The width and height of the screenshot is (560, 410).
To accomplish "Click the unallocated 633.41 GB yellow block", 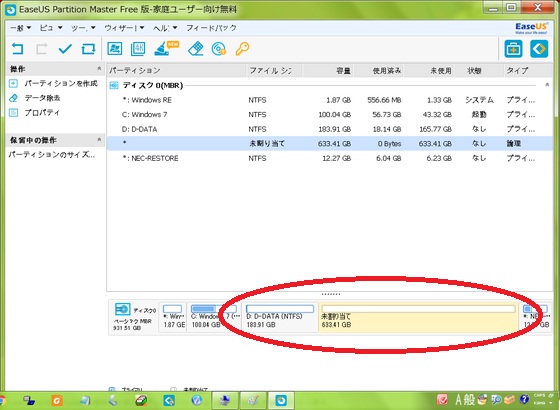I will coord(418,317).
